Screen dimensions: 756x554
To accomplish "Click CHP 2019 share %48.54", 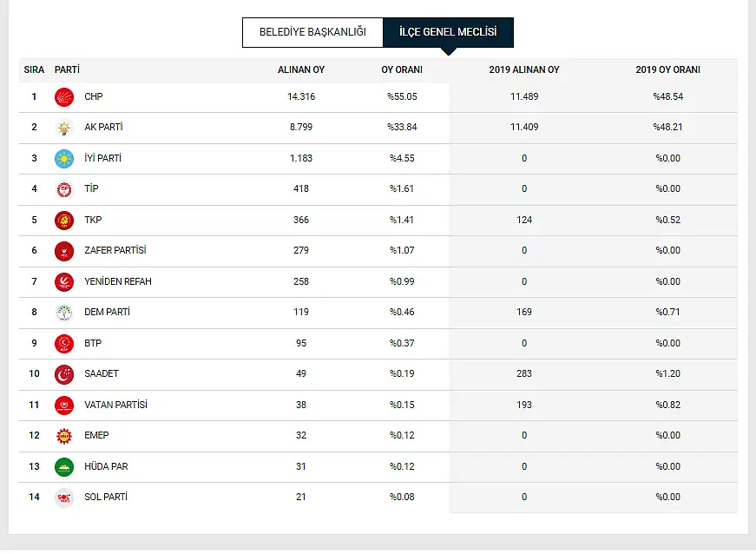I will [667, 96].
